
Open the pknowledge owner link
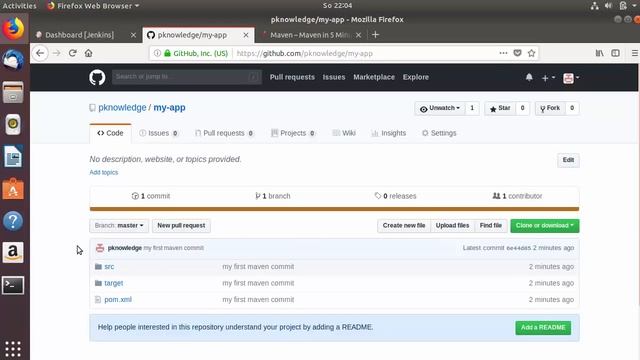tap(122, 107)
